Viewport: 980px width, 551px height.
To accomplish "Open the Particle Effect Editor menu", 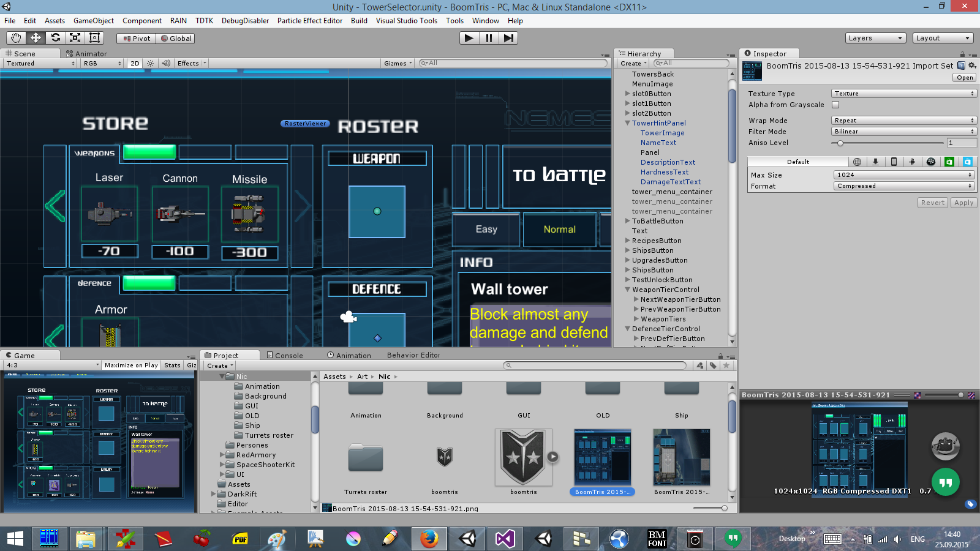I will [310, 21].
